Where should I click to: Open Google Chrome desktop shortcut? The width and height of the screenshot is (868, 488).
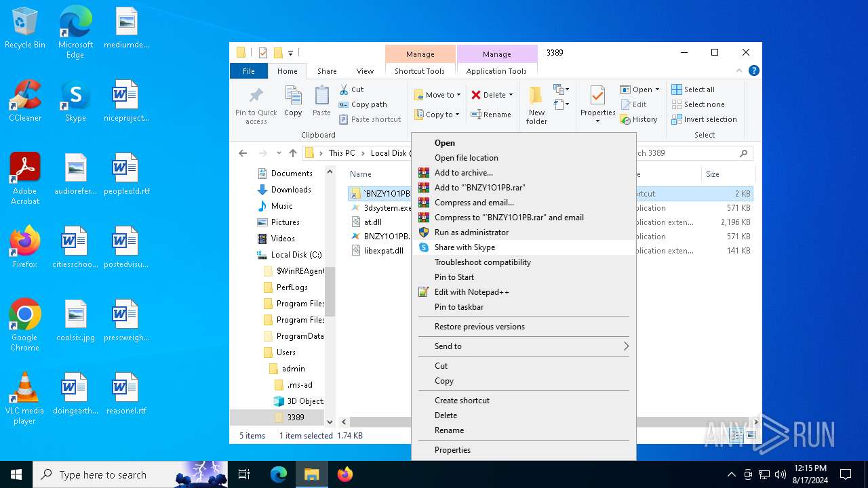25,326
